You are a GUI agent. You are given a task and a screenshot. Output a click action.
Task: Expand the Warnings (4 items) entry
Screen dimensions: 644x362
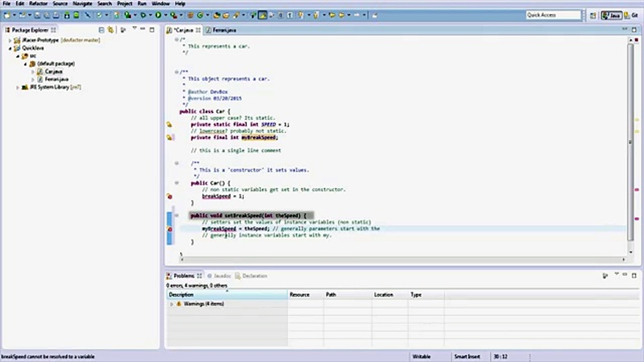pos(172,304)
